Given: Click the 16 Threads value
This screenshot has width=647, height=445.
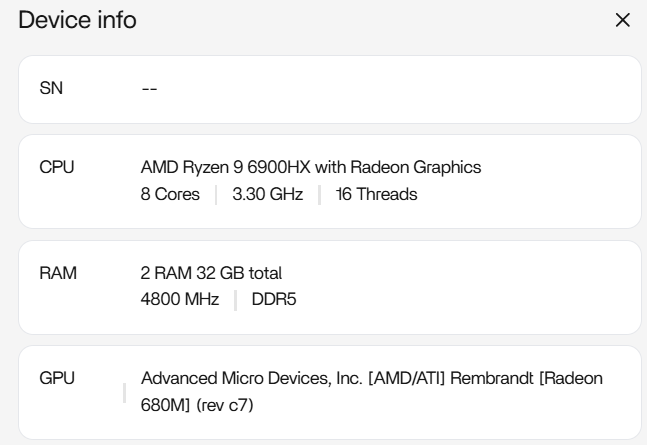Looking at the screenshot, I should (x=376, y=194).
